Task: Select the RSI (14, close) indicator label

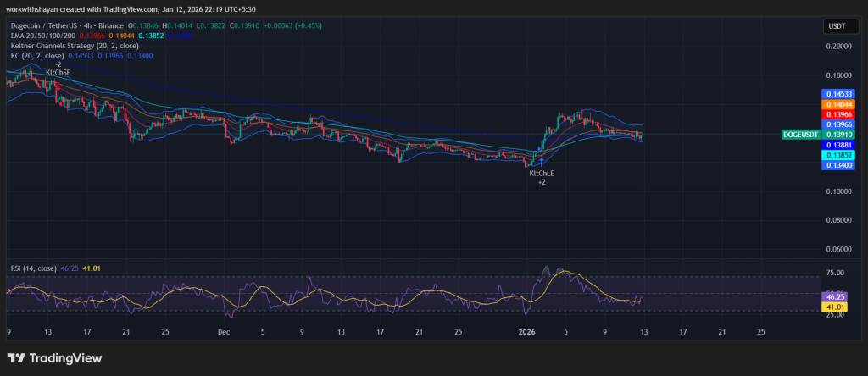Action: pyautogui.click(x=34, y=268)
